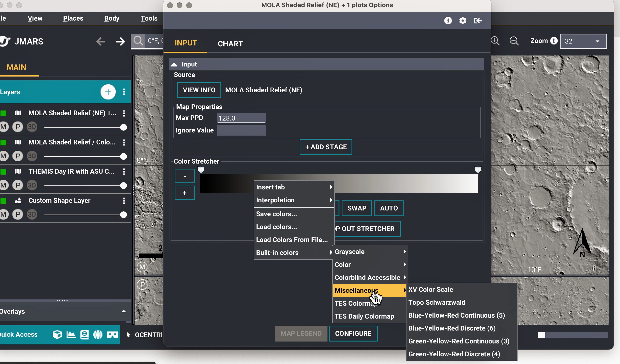
Task: Open the VR goggles quick access icon
Action: (x=113, y=335)
